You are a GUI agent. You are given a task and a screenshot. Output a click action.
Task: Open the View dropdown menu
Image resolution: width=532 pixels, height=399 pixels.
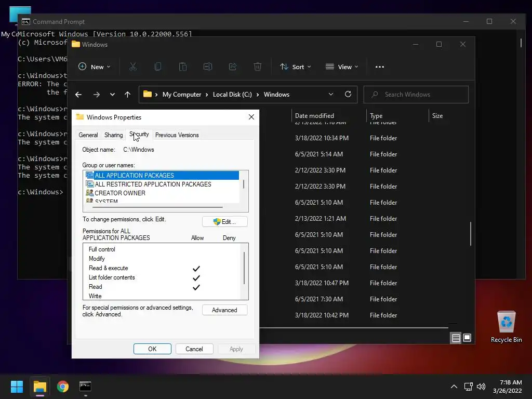pos(342,67)
